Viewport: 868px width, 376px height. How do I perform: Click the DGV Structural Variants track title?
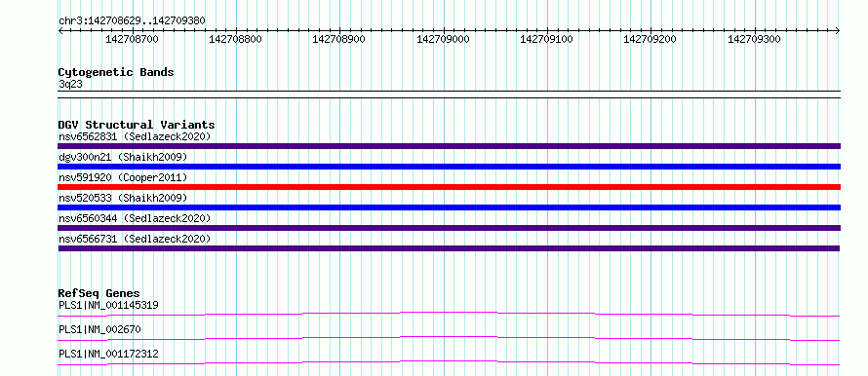[137, 125]
